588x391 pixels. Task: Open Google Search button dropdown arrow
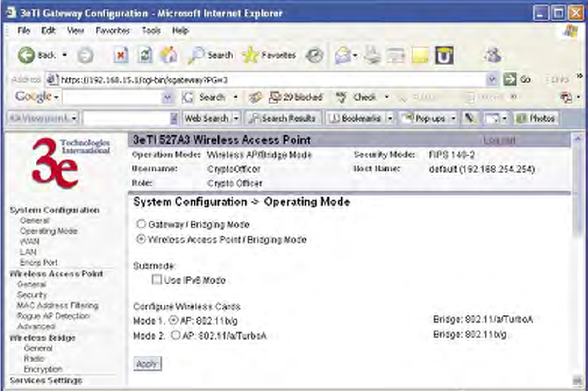point(236,98)
